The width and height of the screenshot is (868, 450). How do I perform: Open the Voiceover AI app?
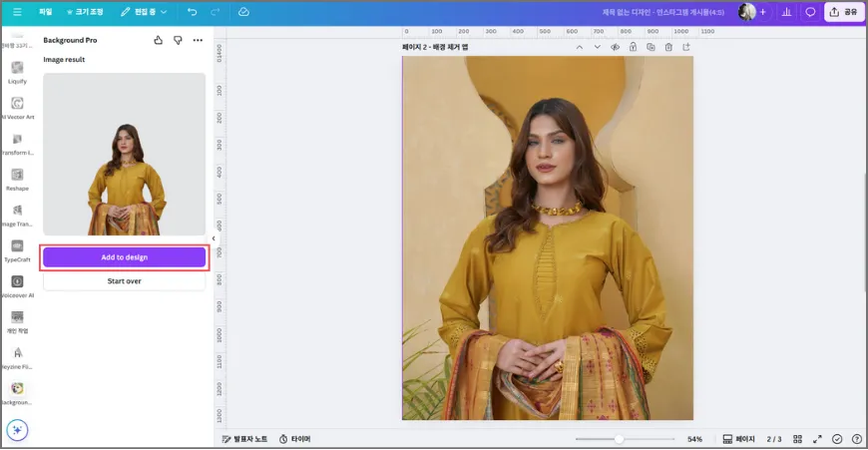[17, 286]
